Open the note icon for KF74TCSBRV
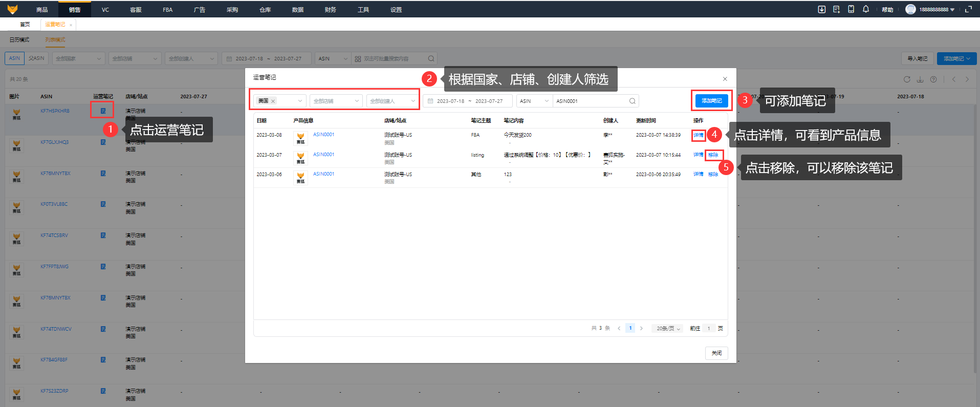Image resolution: width=980 pixels, height=407 pixels. coord(103,235)
